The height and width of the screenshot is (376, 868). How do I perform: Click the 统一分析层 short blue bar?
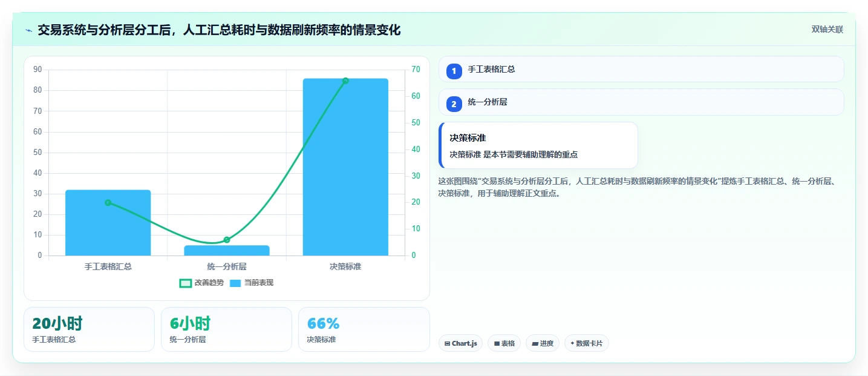(x=227, y=250)
